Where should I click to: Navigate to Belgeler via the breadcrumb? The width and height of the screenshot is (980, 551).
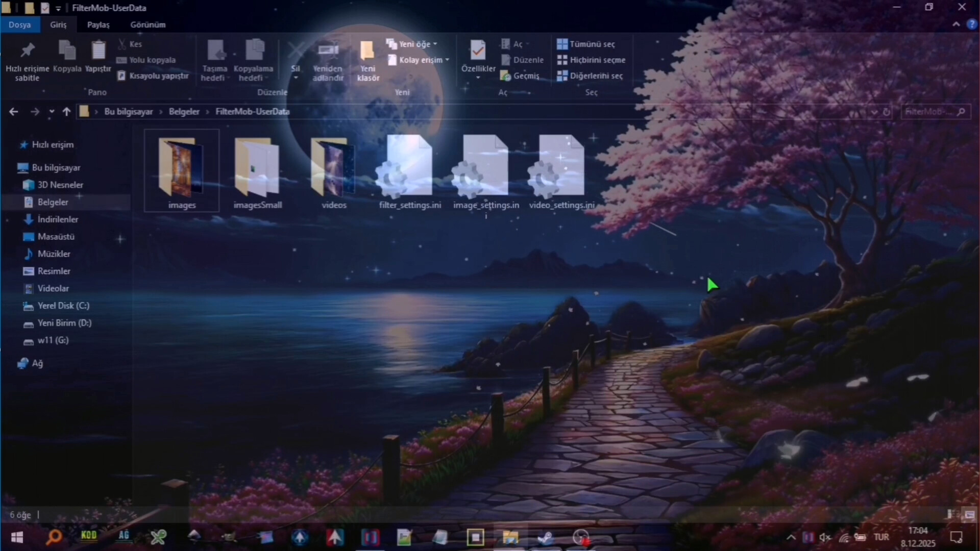[184, 111]
